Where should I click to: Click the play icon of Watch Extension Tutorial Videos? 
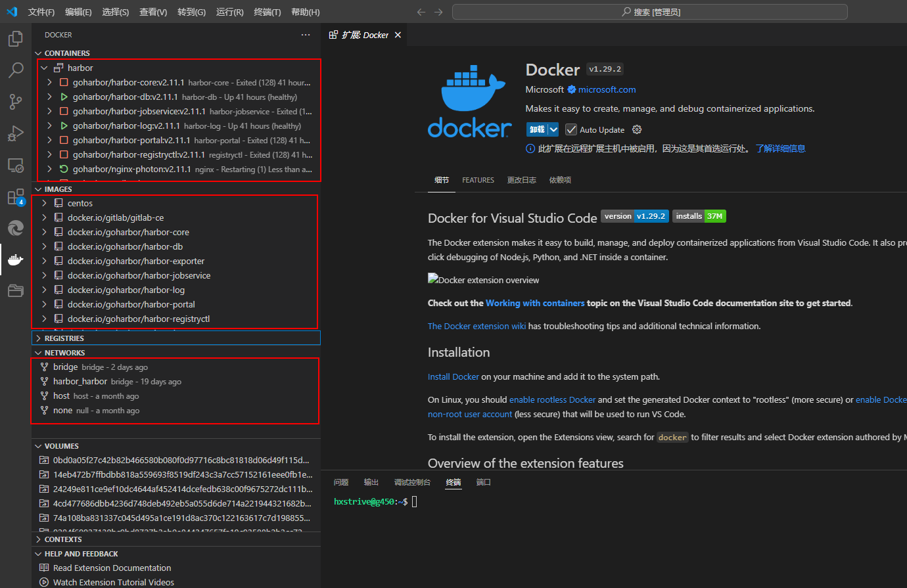click(x=44, y=582)
